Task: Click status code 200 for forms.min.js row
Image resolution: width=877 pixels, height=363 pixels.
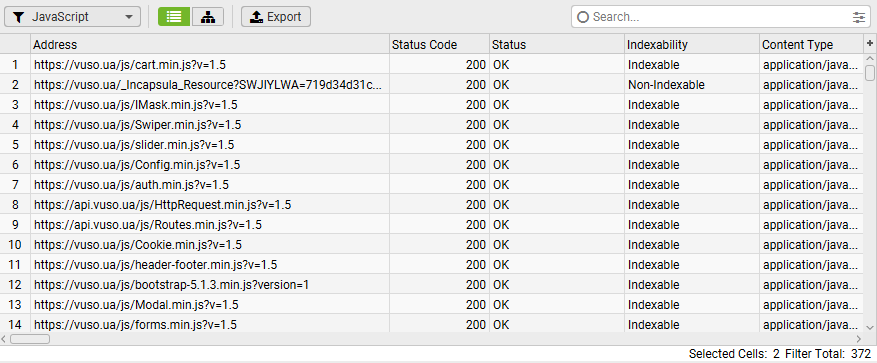Action: (439, 324)
